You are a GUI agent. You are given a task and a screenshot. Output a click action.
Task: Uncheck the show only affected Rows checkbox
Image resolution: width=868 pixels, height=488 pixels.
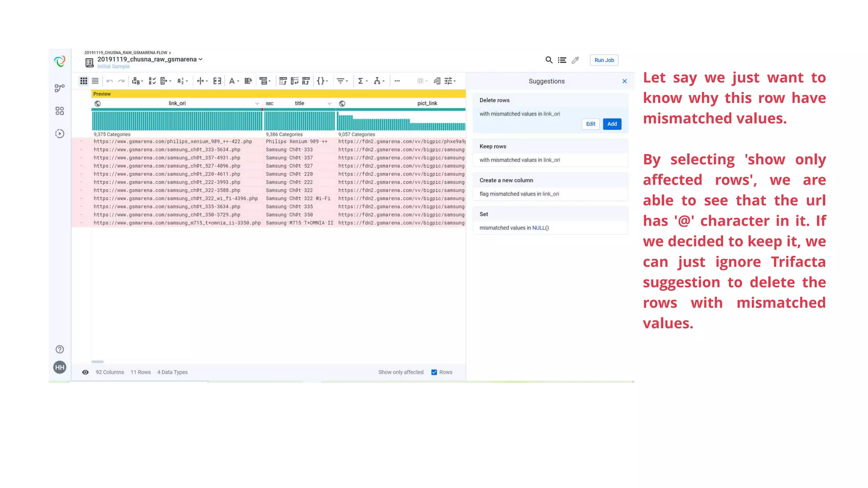434,372
